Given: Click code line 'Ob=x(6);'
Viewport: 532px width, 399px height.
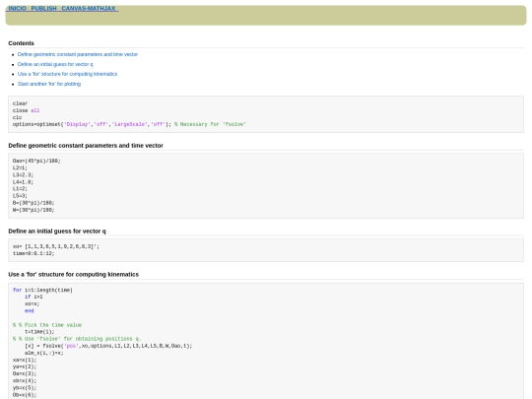Looking at the screenshot, I should [25, 395].
